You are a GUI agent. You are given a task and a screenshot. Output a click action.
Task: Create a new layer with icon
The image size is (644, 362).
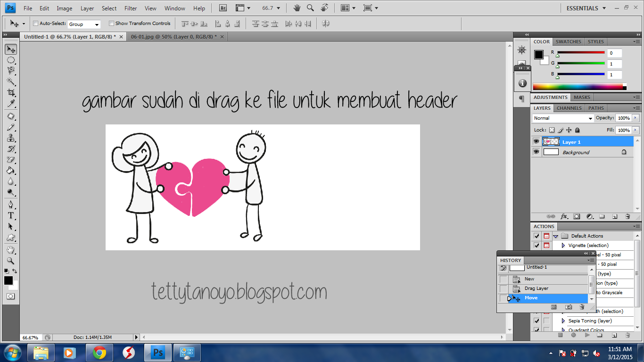[x=615, y=216]
